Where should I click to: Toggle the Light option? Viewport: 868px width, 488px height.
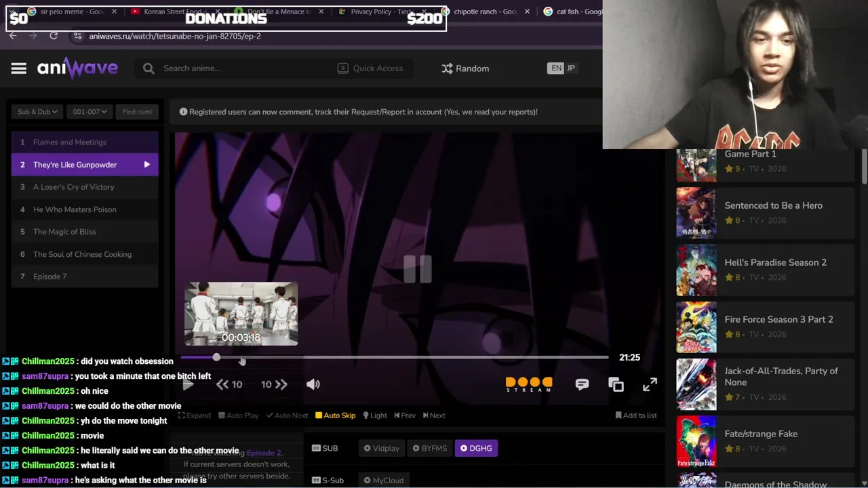tap(375, 415)
